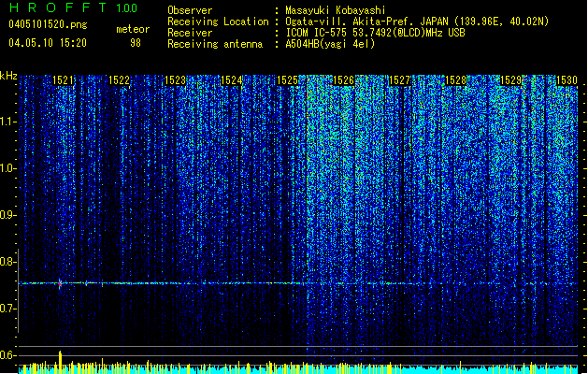This screenshot has height=374, width=588.
Task: Click the 0.6 kHz axis label
Action: pos(8,355)
